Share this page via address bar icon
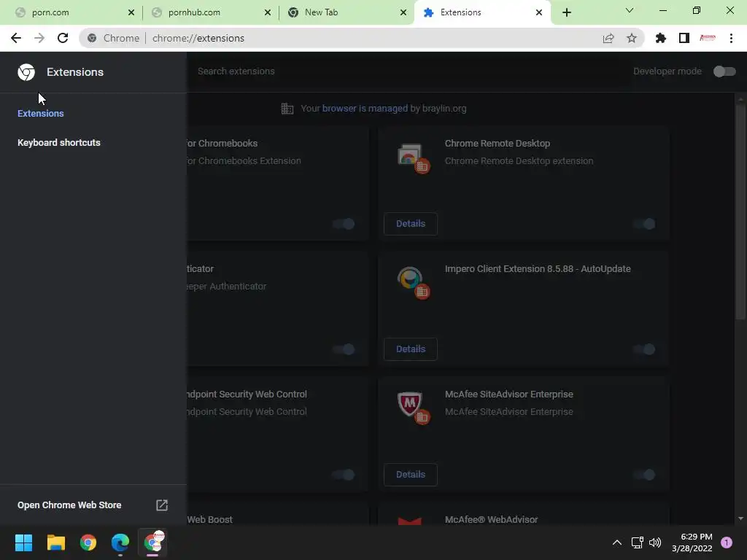This screenshot has width=747, height=560. [x=608, y=38]
